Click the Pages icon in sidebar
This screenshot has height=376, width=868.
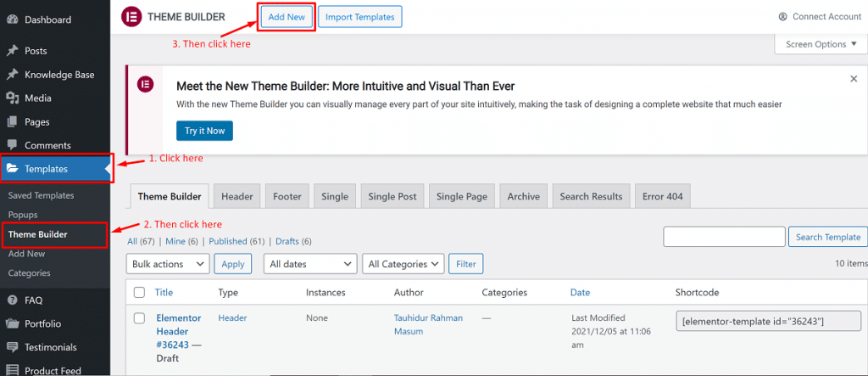click(x=12, y=122)
